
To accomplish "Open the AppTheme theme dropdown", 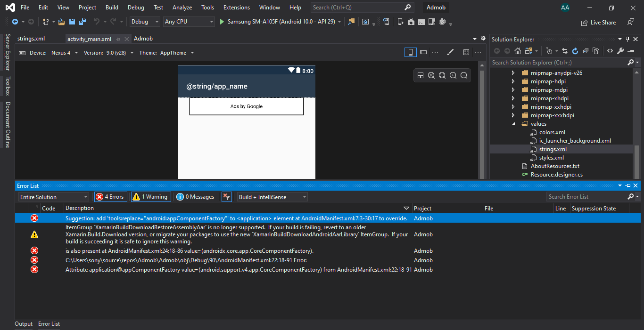I will [177, 53].
